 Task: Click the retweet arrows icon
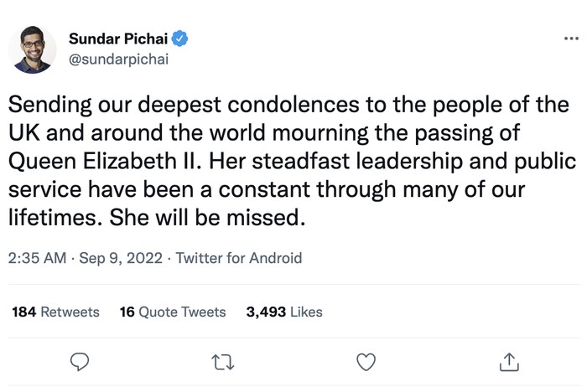pyautogui.click(x=222, y=362)
